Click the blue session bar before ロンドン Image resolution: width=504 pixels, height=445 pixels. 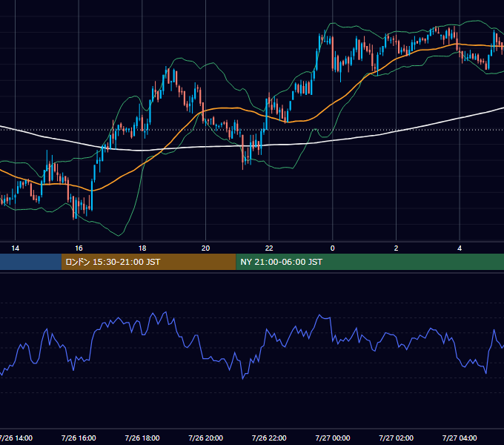pyautogui.click(x=30, y=262)
